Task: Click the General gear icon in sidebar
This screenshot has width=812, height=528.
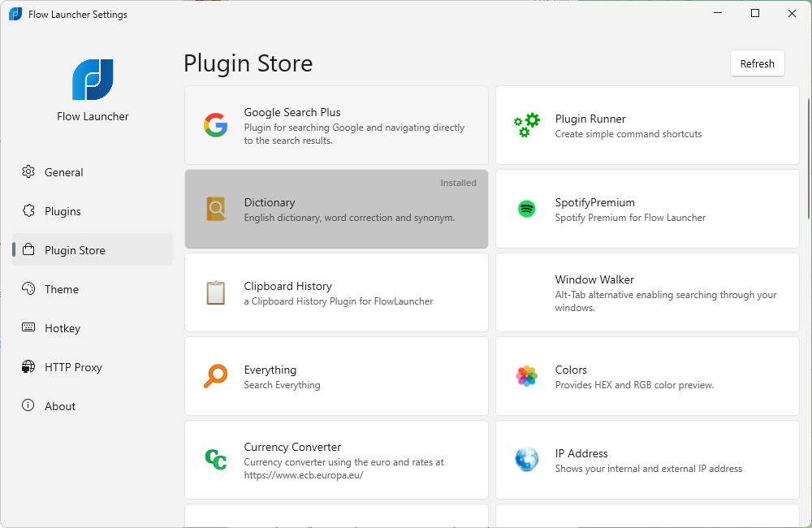Action: coord(28,171)
